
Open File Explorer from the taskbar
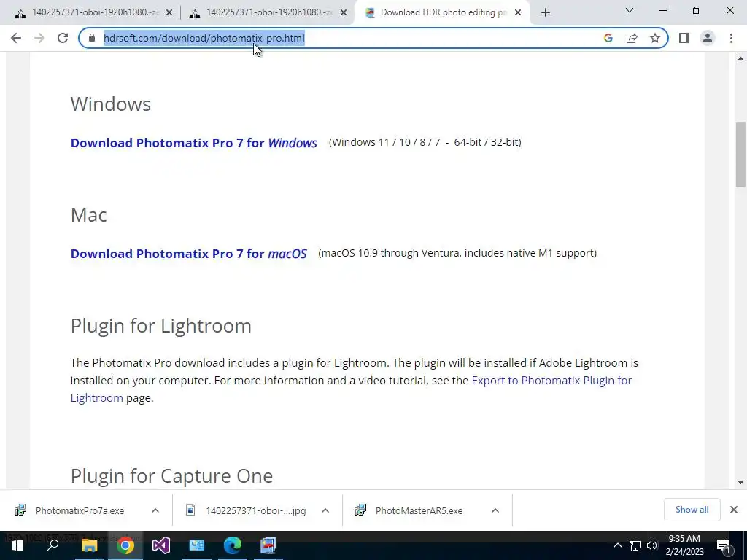[x=89, y=545]
